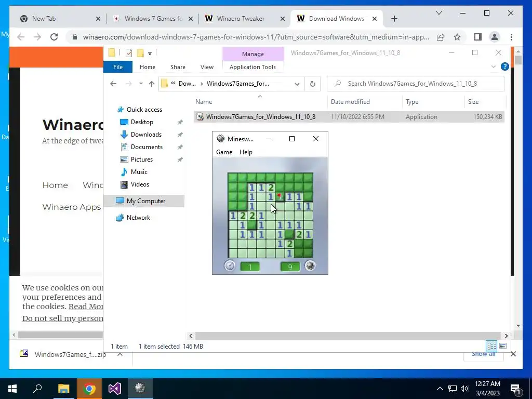The width and height of the screenshot is (532, 399).
Task: Open the Chrome three-dot menu
Action: coord(511,37)
